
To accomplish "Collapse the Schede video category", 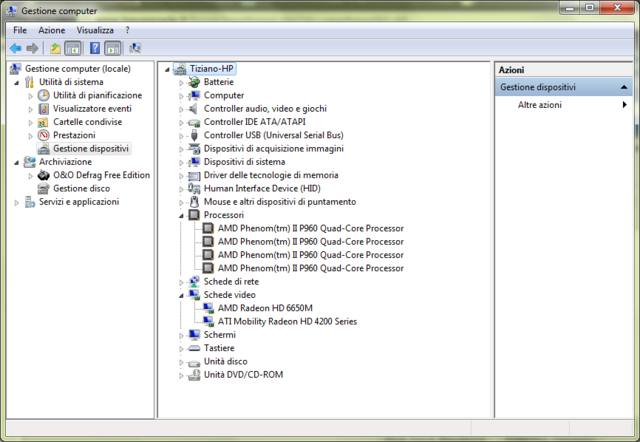I will (x=182, y=295).
